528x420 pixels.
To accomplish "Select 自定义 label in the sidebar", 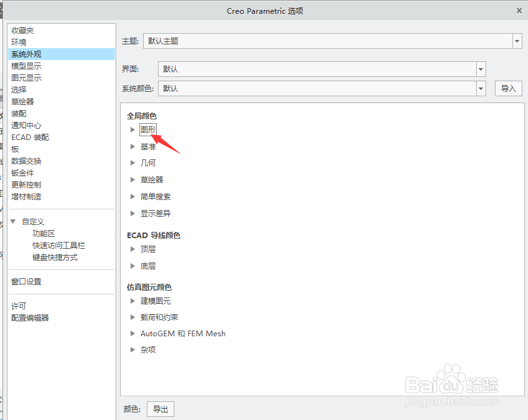I will point(33,222).
